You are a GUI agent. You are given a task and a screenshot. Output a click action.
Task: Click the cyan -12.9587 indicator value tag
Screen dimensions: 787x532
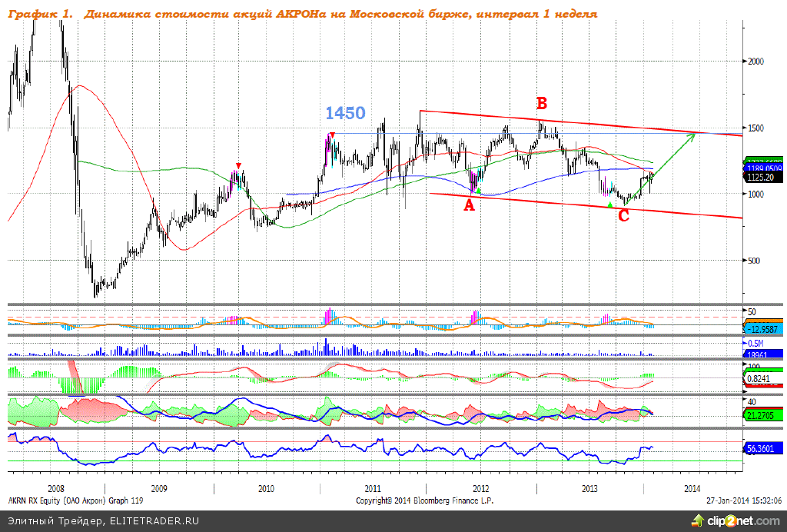763,328
